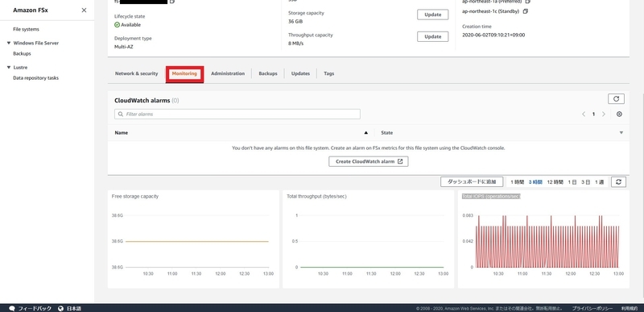The width and height of the screenshot is (644, 312).
Task: Sort alarms by State column
Action: [502, 133]
